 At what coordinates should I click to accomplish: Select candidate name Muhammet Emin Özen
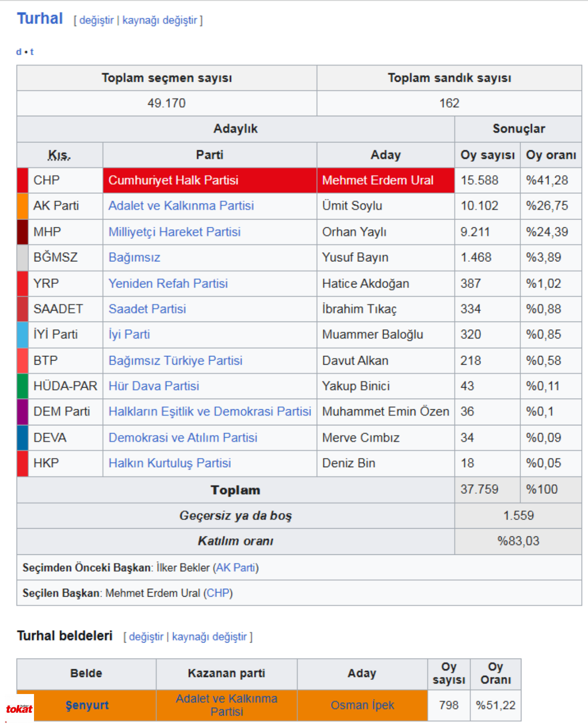[x=385, y=411]
